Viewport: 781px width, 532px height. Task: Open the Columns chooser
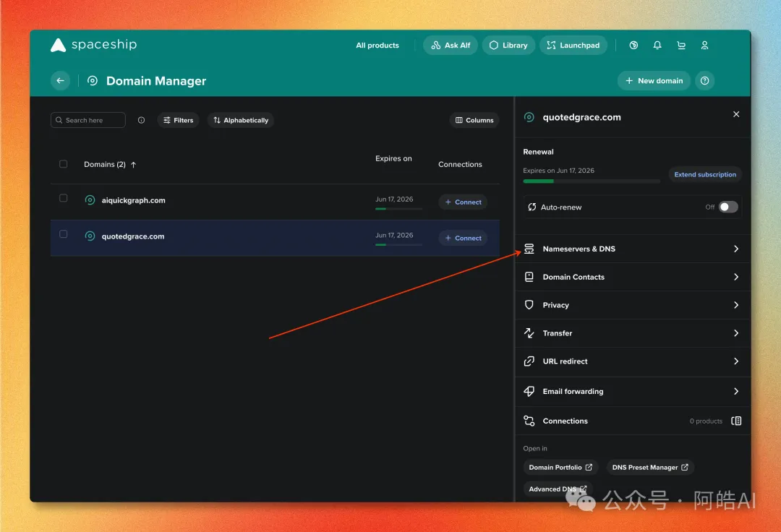[x=474, y=120]
